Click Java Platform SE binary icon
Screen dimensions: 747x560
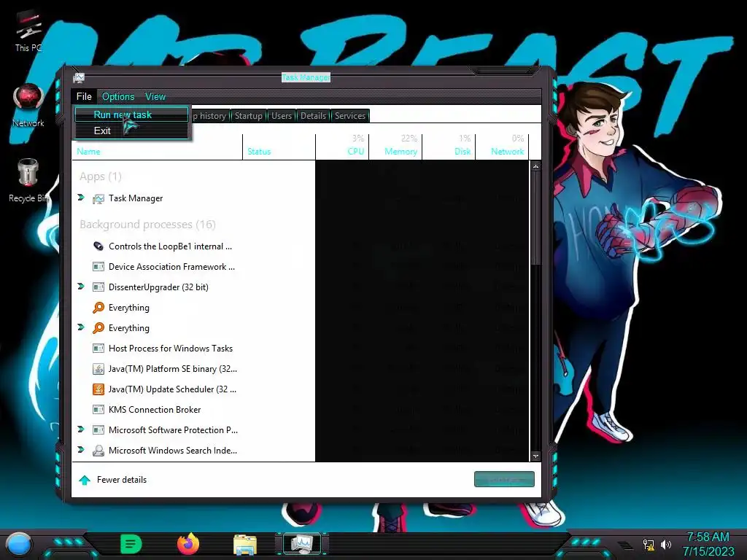98,368
